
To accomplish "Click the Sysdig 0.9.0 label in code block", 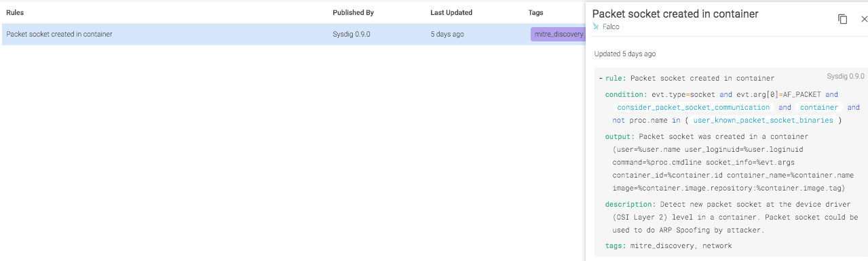I will coord(846,76).
